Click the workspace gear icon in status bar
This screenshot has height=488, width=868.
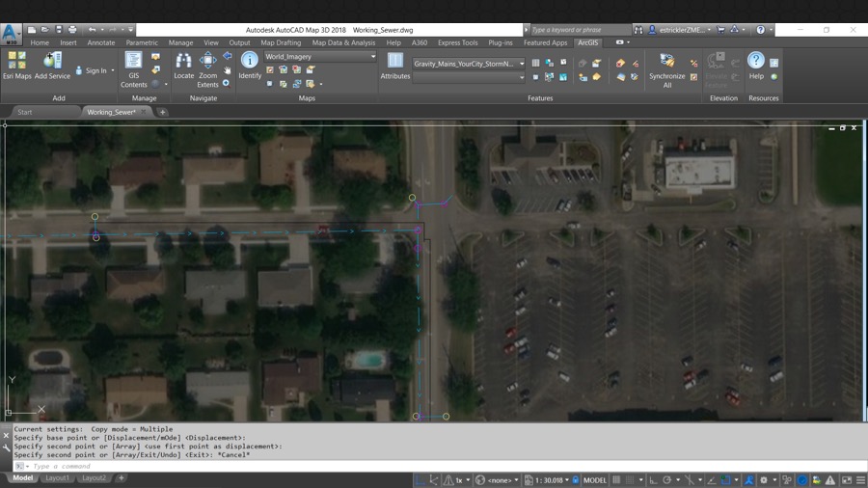(764, 480)
